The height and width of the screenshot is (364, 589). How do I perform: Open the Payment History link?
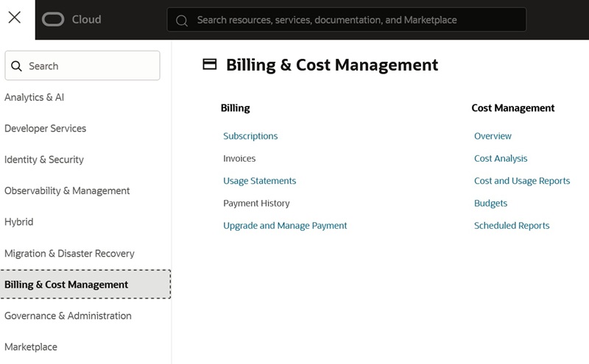pyautogui.click(x=256, y=204)
